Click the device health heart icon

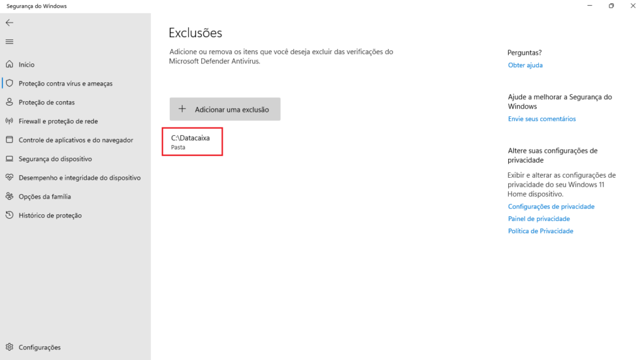click(9, 178)
